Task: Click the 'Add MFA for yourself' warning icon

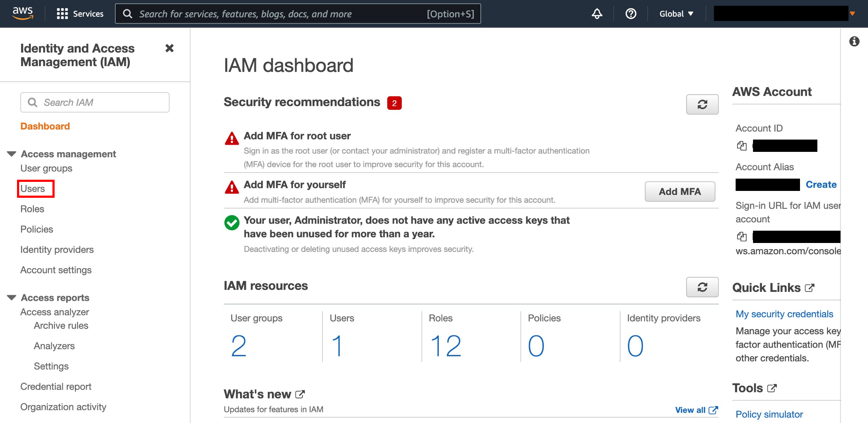Action: pyautogui.click(x=231, y=187)
